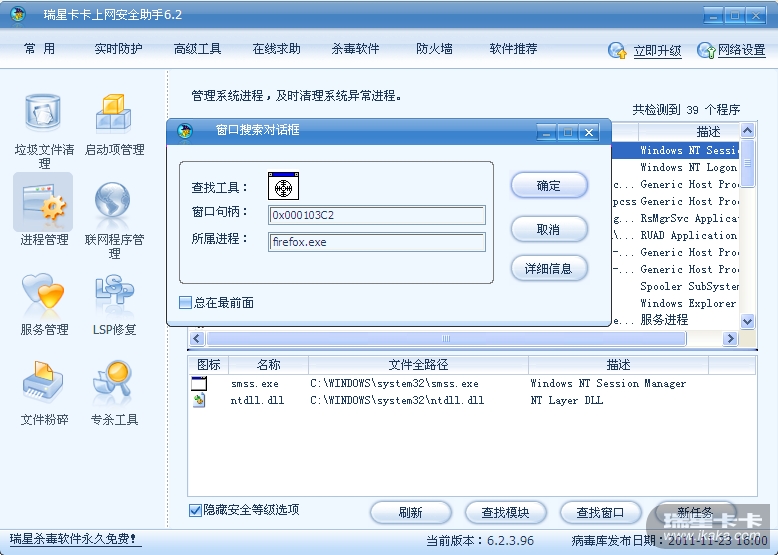Viewport: 778px width, 555px height.
Task: Click the 所属进程 input field
Action: tap(377, 242)
